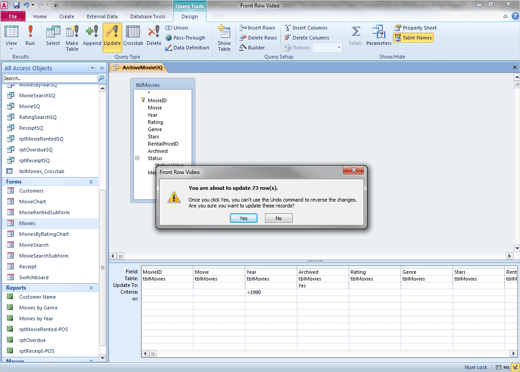520x372 pixels.
Task: Open the Movies by Genre report
Action: 38,308
